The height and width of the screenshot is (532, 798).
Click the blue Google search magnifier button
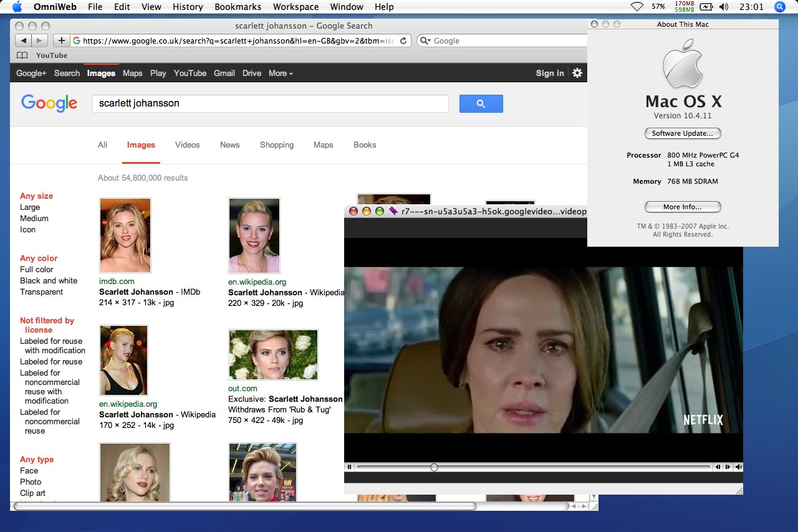[481, 103]
